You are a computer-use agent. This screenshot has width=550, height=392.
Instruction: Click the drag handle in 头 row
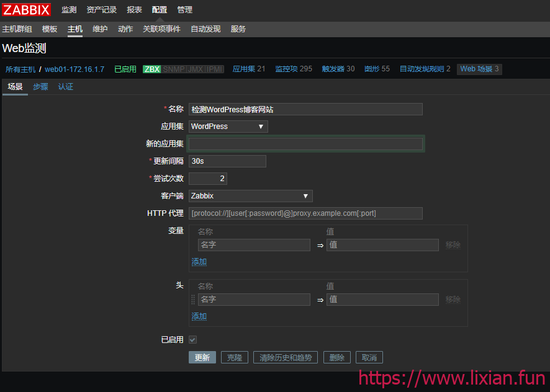[193, 300]
